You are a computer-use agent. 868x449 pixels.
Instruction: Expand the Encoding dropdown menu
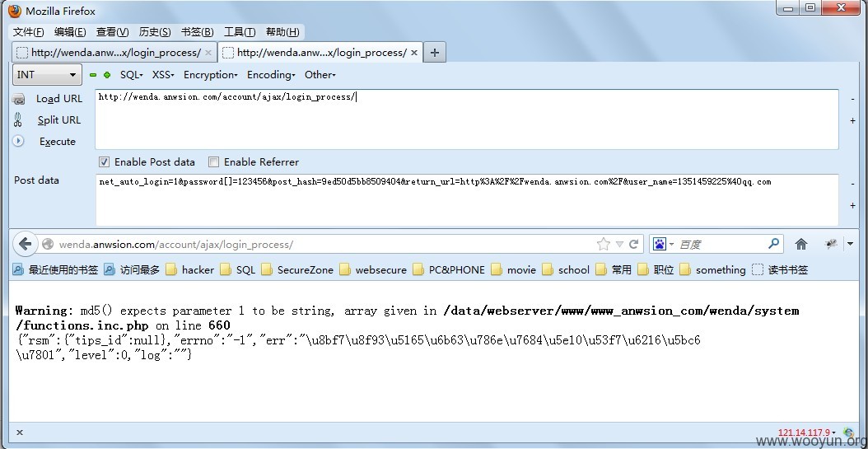point(271,75)
